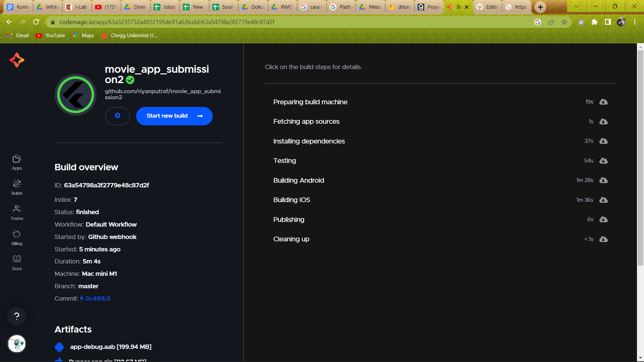The height and width of the screenshot is (362, 644).
Task: Open commit 0c481b3 link
Action: 98,298
